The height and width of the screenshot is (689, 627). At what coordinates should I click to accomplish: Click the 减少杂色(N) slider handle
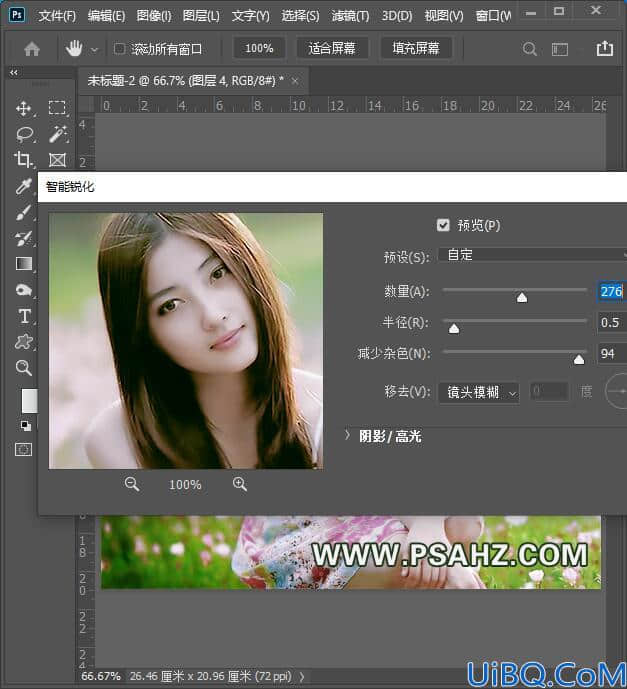579,360
